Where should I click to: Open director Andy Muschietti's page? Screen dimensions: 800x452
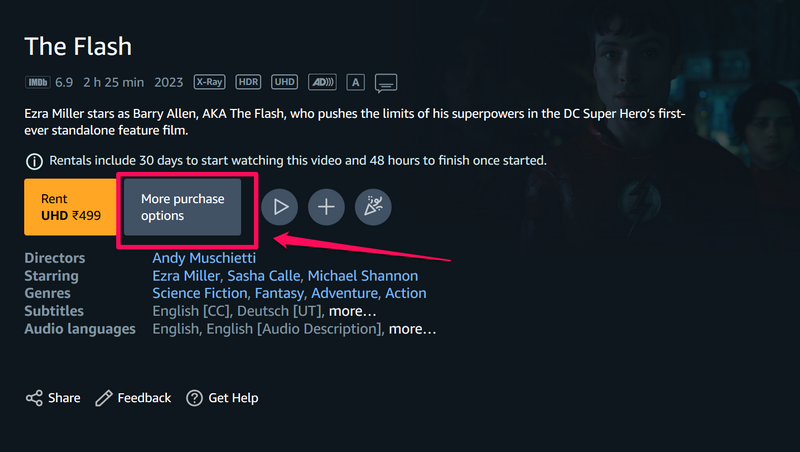point(204,258)
